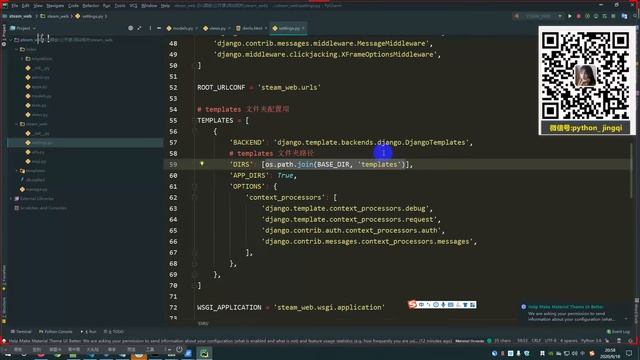Open the Navigate menu

point(55,6)
